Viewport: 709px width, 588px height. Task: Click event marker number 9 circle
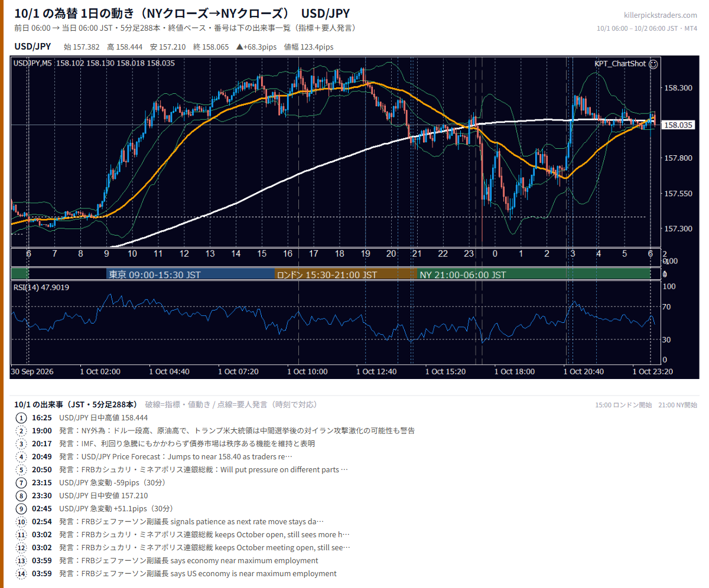coord(22,509)
